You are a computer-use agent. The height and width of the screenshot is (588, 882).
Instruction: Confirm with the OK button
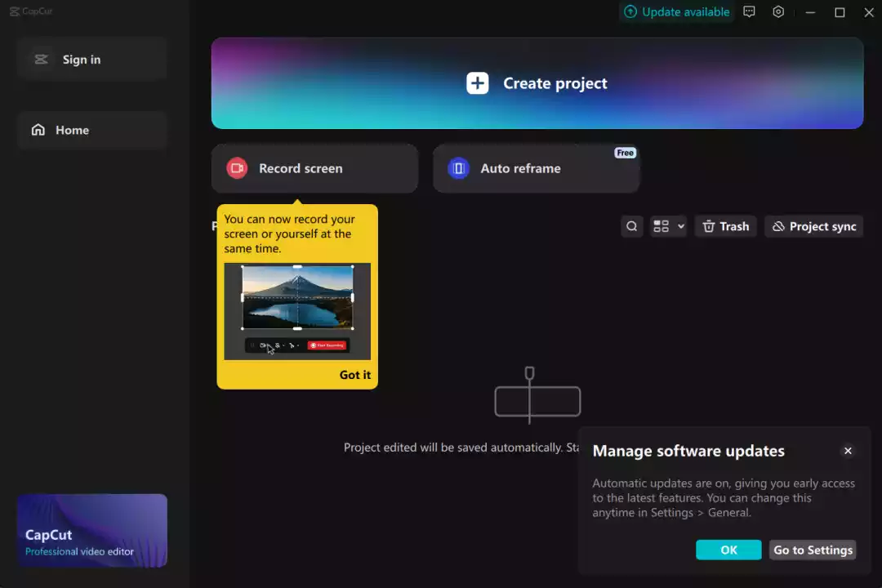(728, 550)
